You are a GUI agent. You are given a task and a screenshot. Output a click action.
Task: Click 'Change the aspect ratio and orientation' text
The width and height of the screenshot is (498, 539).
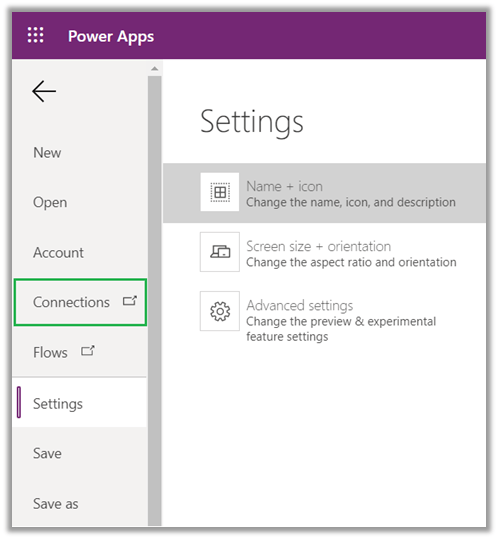pos(351,262)
